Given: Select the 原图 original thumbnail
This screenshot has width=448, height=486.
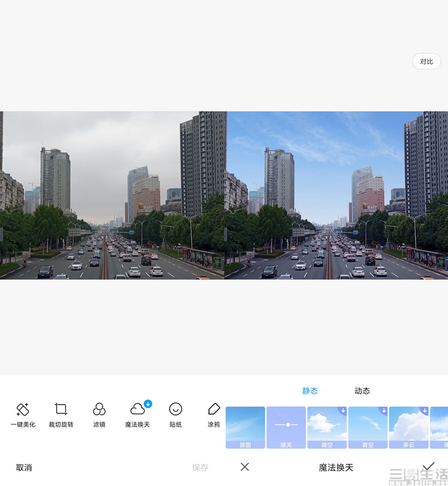Looking at the screenshot, I should coord(246,427).
